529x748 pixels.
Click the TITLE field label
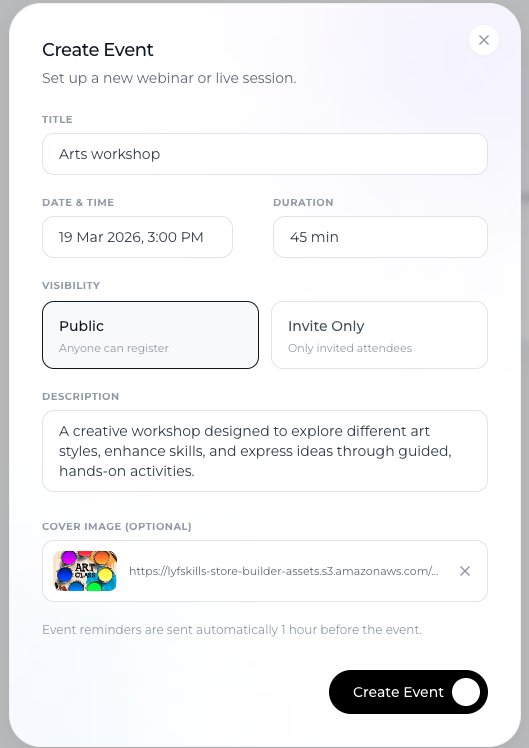pyautogui.click(x=57, y=119)
